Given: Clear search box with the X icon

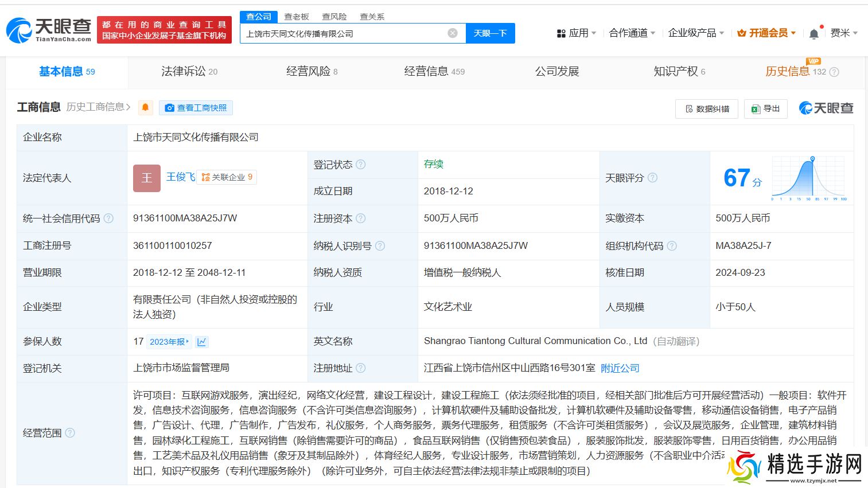Looking at the screenshot, I should coord(452,33).
